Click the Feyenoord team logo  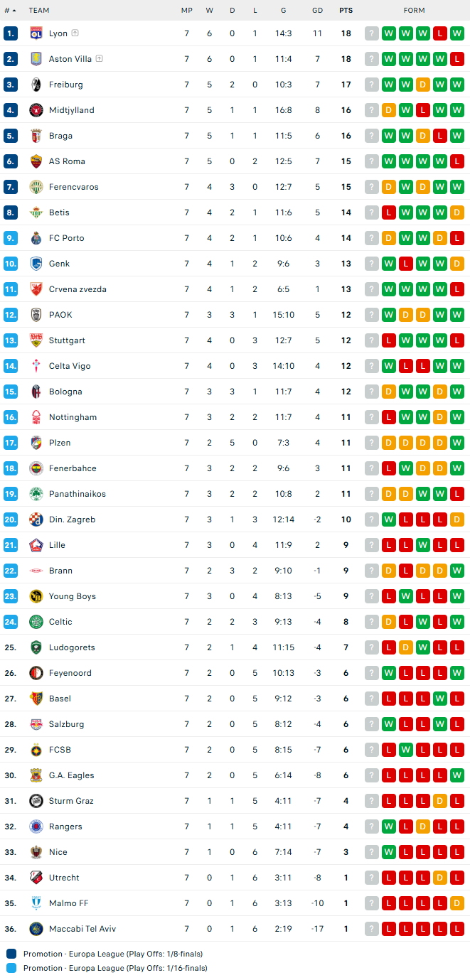pos(36,673)
